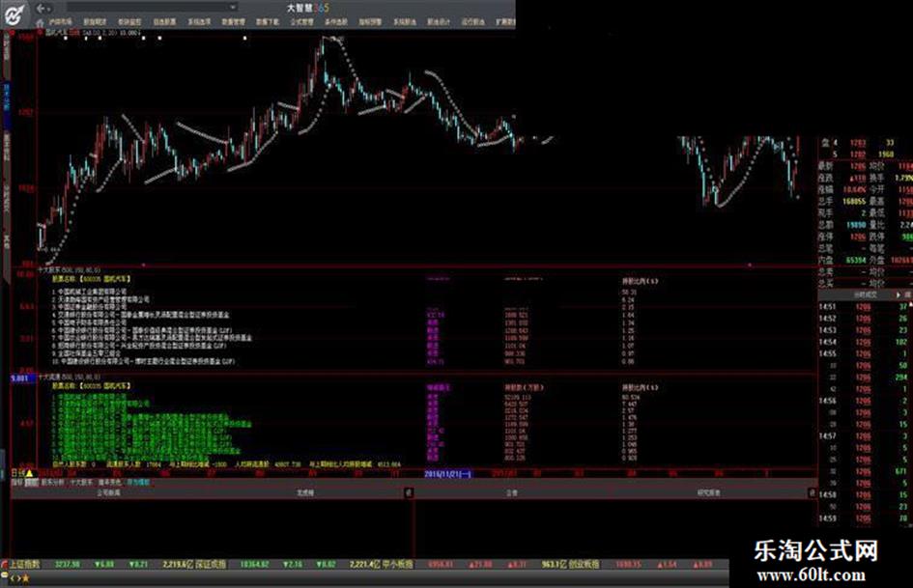Open the first menu after the home icon

pyautogui.click(x=61, y=22)
